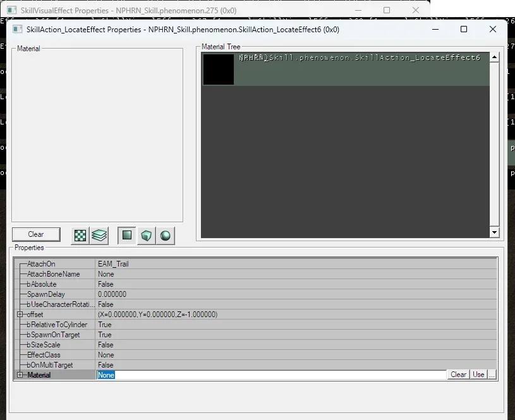The image size is (515, 420).
Task: Maximize the SkillAction_LocateEffect Properties window
Action: tap(464, 29)
